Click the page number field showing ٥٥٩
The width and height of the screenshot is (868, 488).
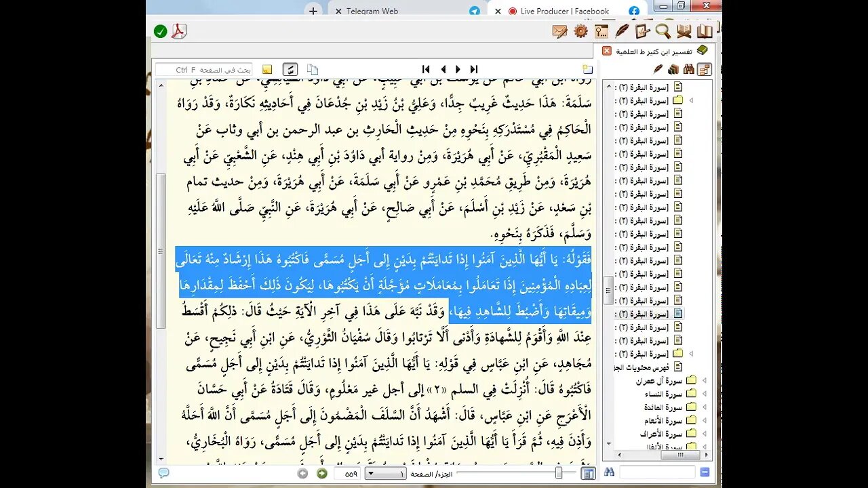[x=348, y=474]
